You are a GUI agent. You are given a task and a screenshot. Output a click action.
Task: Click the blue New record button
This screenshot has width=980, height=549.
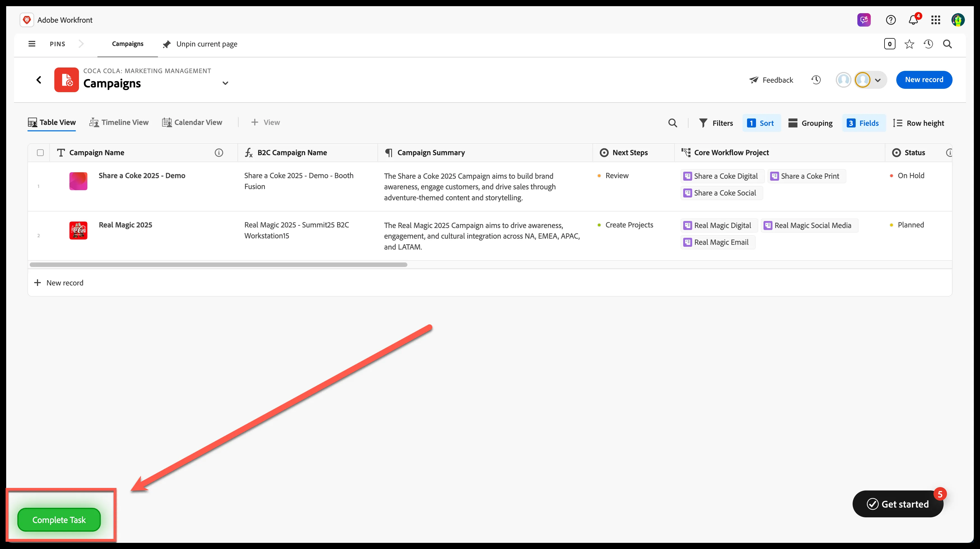[x=924, y=80]
